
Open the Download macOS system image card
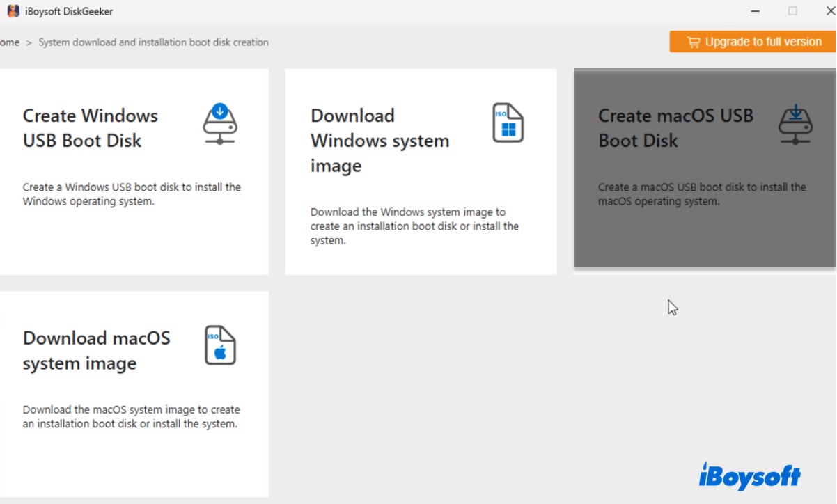tap(134, 393)
